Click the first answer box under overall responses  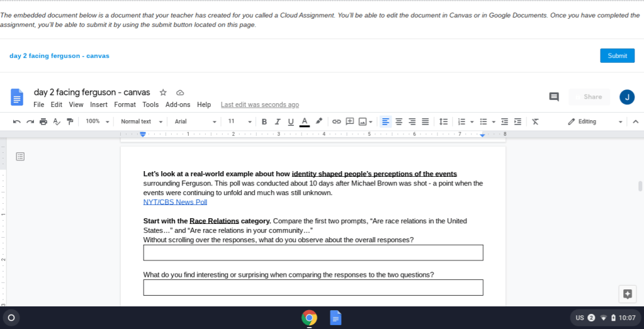pyautogui.click(x=313, y=252)
